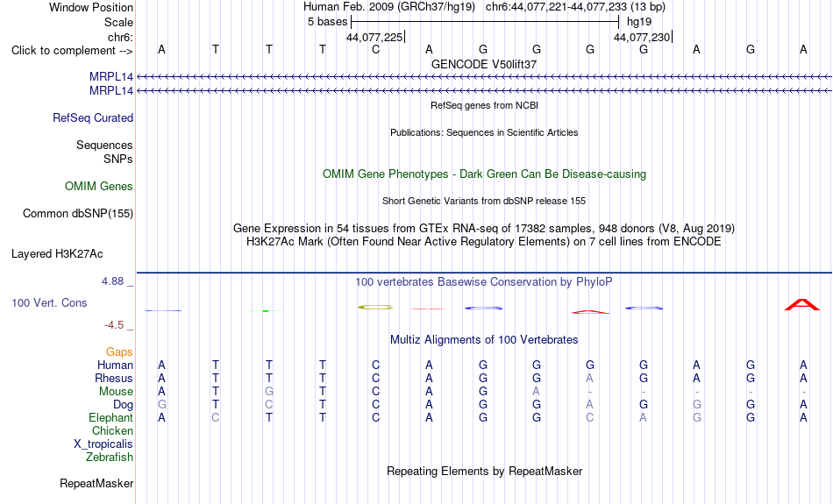
Task: Select the Rhesus species row label
Action: (114, 378)
